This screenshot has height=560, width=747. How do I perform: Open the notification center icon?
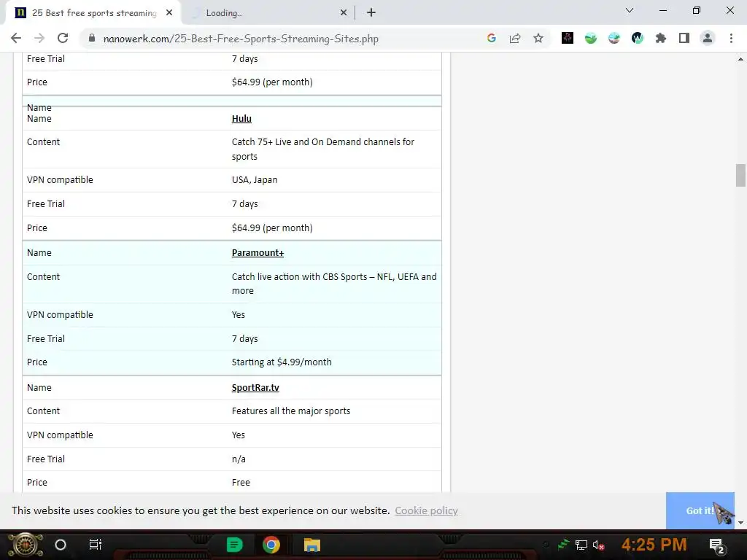point(717,545)
